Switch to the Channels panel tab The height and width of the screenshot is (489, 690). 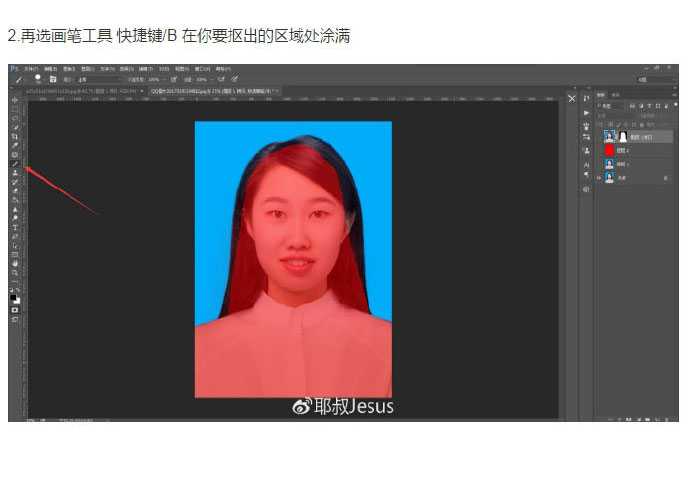point(615,95)
